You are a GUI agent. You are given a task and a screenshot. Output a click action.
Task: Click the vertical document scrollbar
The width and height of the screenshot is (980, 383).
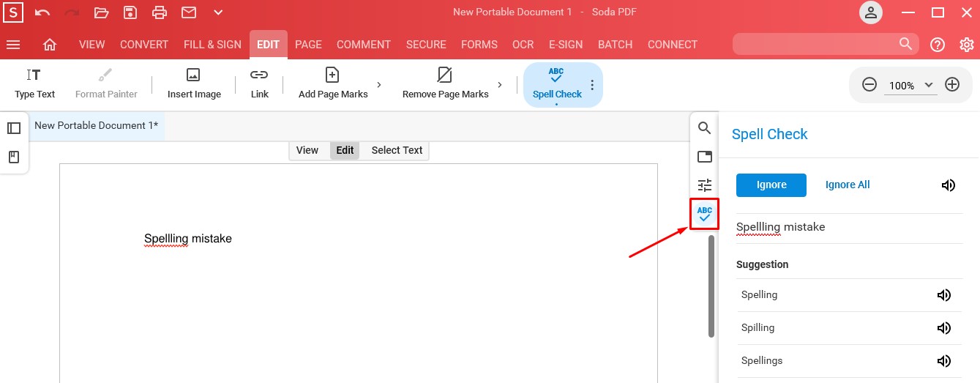tap(711, 286)
